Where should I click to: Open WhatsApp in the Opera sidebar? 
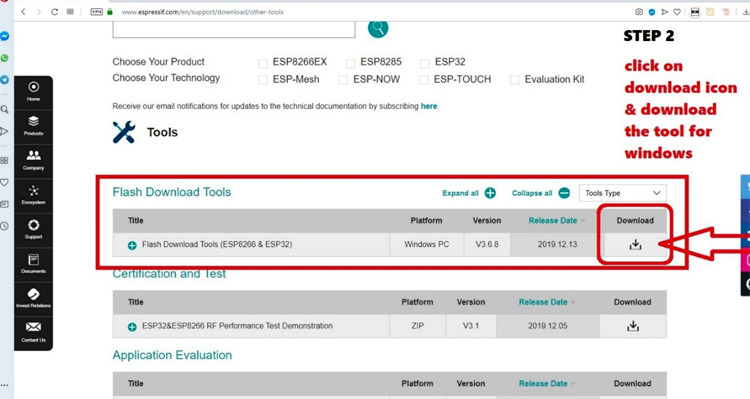(x=5, y=58)
